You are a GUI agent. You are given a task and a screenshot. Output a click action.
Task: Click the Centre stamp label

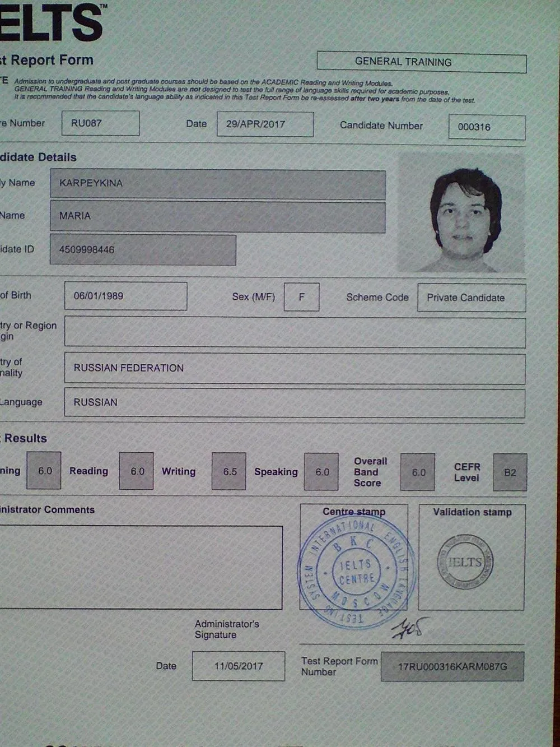coord(354,512)
